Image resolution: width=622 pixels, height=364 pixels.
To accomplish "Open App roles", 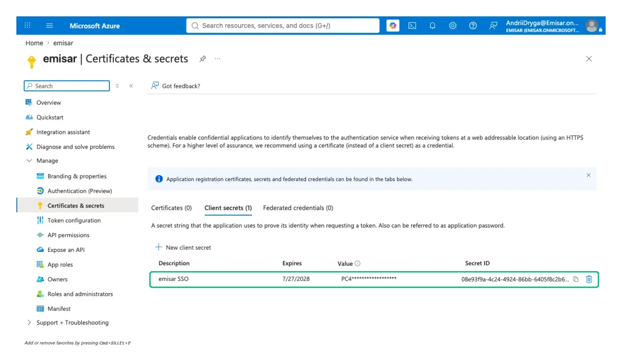I will (60, 265).
